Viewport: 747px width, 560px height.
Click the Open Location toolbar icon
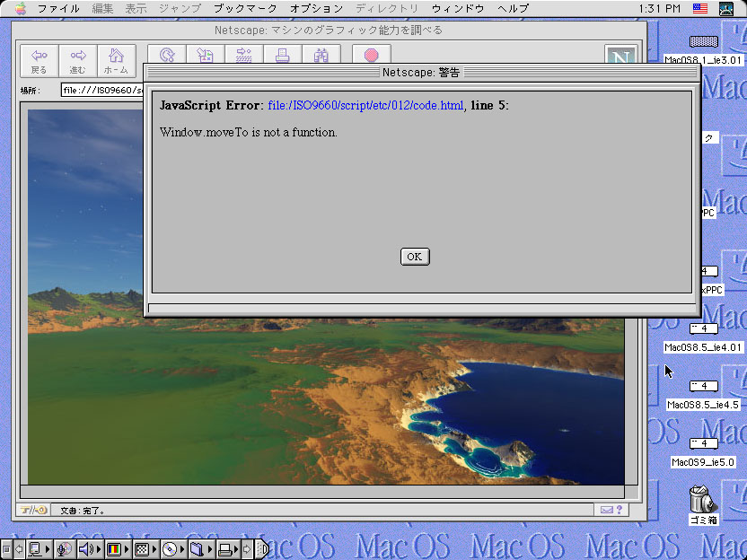click(244, 54)
